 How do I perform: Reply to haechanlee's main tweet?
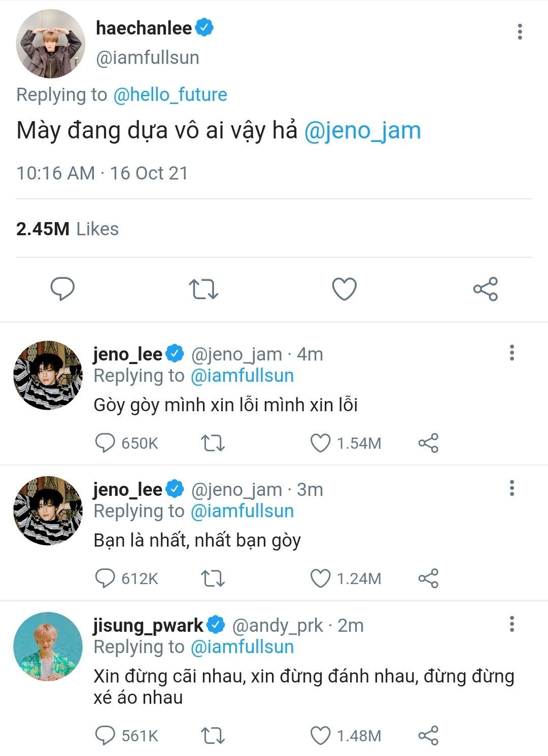click(x=62, y=289)
